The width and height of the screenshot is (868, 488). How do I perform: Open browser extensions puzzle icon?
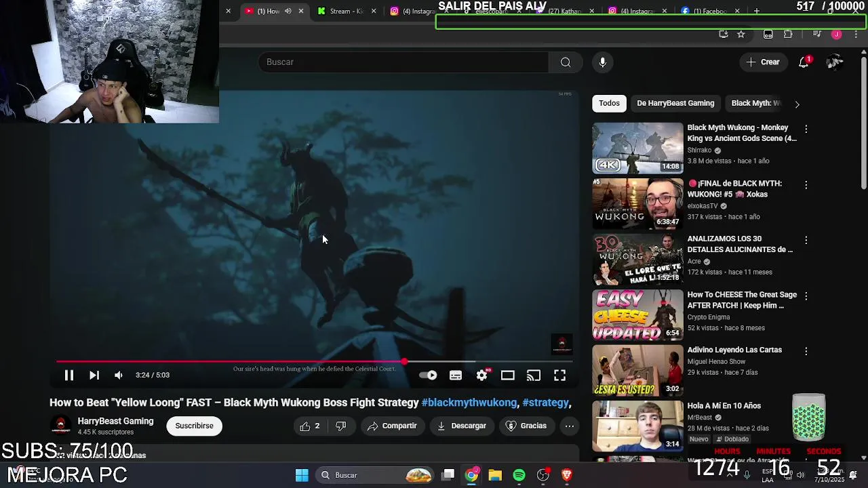click(788, 34)
